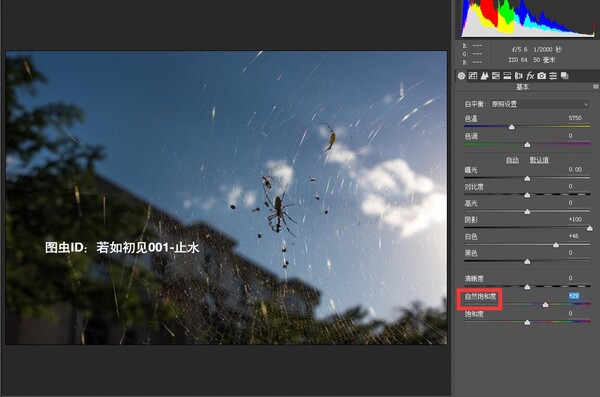This screenshot has width=600, height=397.
Task: Click the 默认值 default values link
Action: tap(539, 160)
